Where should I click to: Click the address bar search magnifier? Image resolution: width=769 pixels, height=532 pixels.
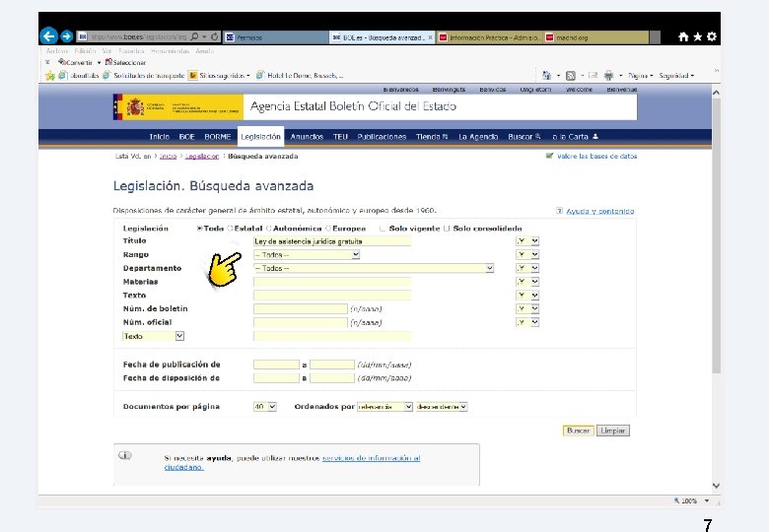(194, 36)
